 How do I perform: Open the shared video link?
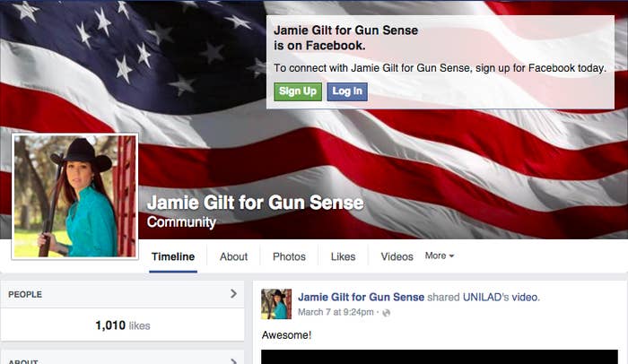point(526,297)
